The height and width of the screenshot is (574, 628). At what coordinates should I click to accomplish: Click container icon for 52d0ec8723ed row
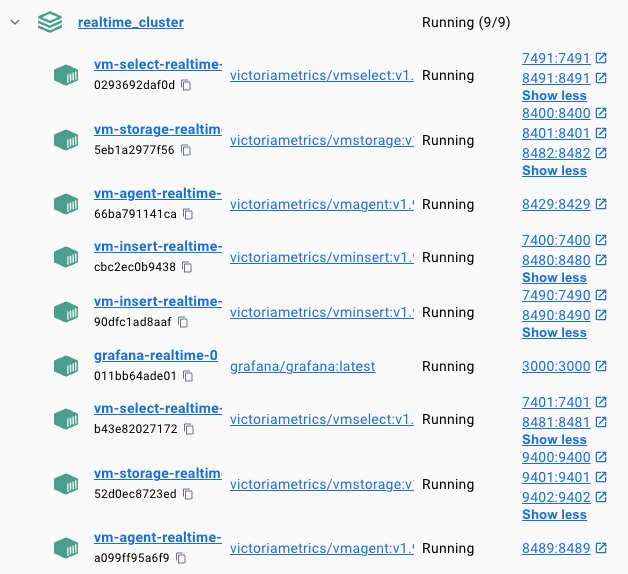[x=66, y=484]
